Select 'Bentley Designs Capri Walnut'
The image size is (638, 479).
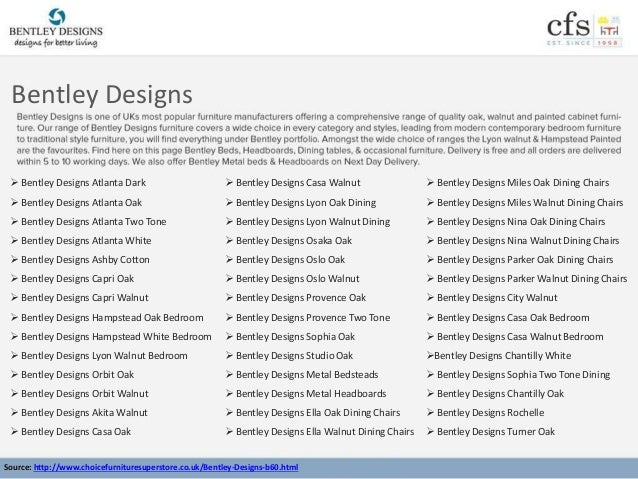point(85,298)
